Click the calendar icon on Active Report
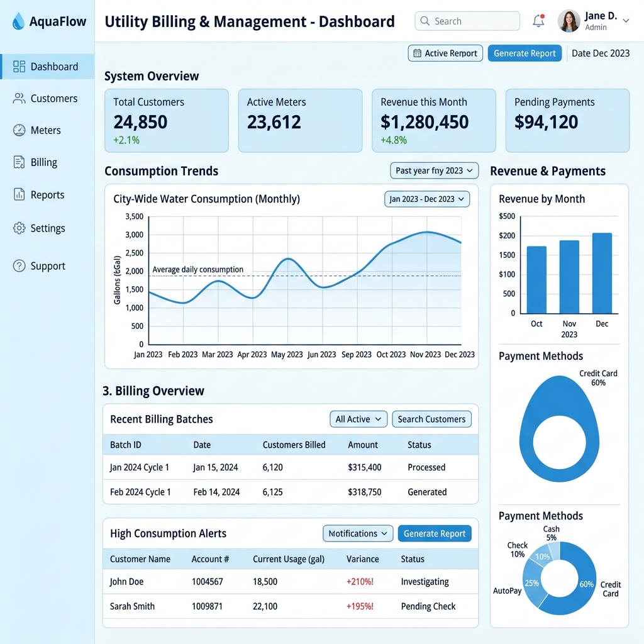The width and height of the screenshot is (644, 644). click(x=417, y=53)
